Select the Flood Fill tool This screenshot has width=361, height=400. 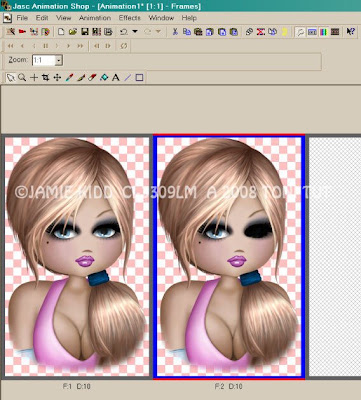point(104,78)
